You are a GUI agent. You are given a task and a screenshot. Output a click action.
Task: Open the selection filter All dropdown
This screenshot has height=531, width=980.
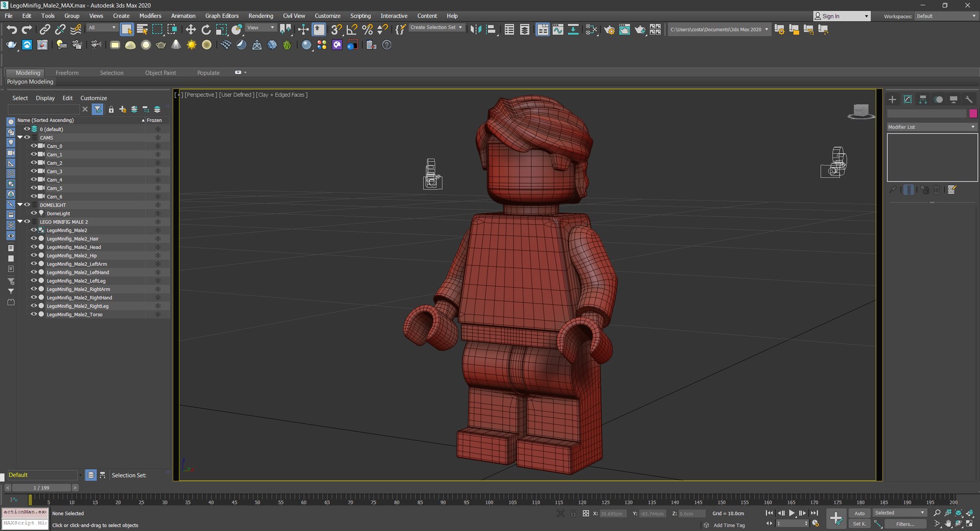click(102, 28)
